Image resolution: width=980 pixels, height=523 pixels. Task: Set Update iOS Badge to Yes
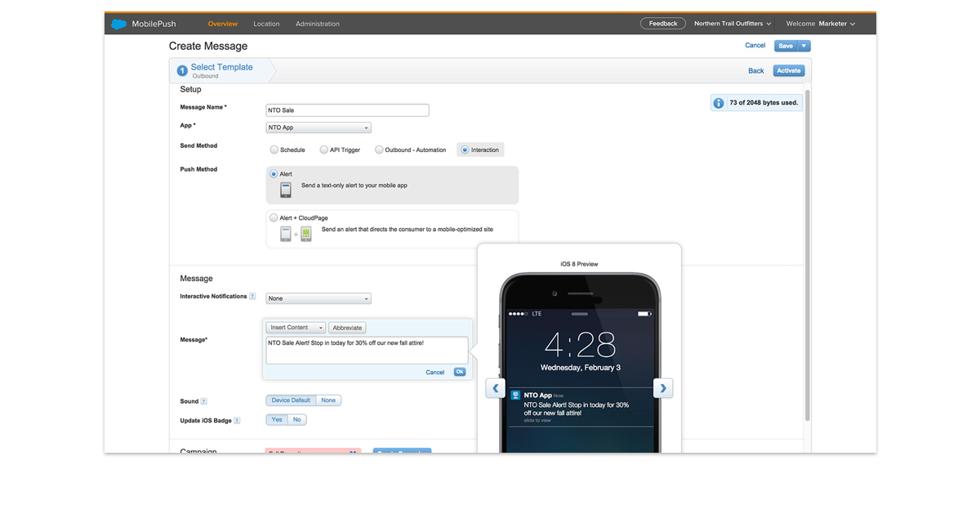click(277, 420)
